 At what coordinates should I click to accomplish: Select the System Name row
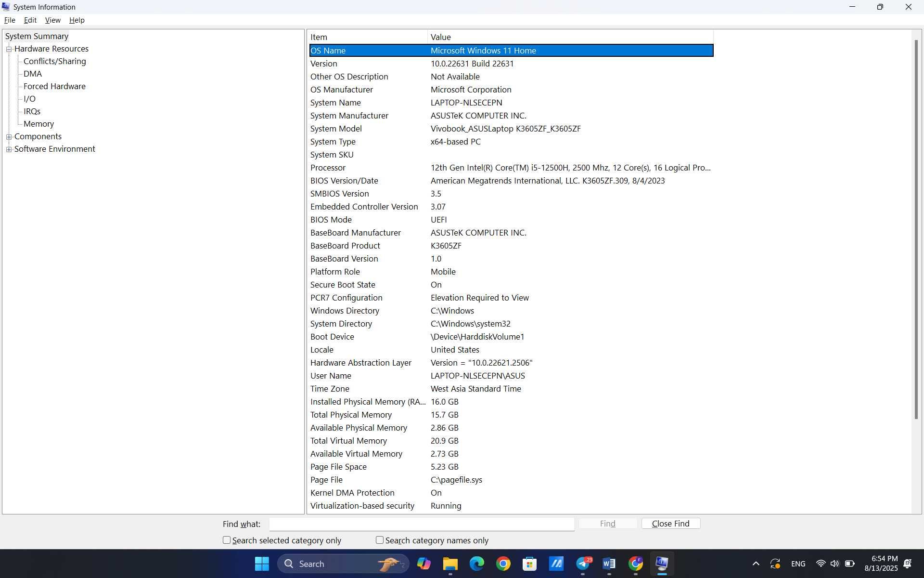(x=511, y=103)
